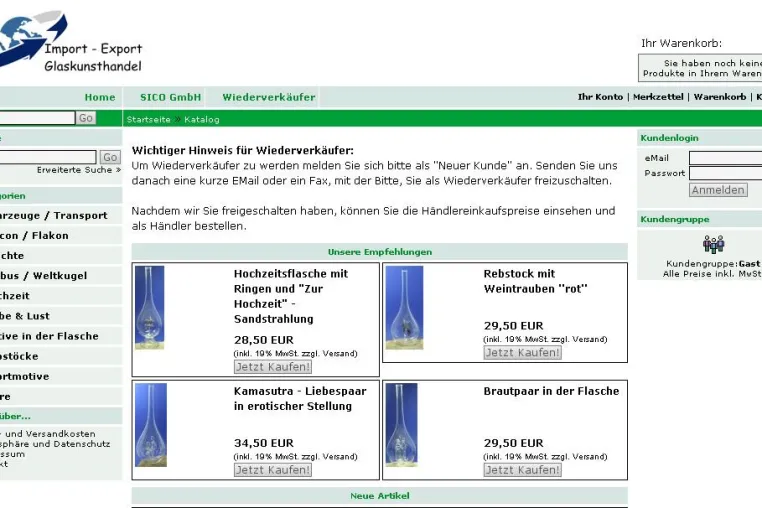The height and width of the screenshot is (508, 762).
Task: Click the eMail login field
Action: pos(726,158)
